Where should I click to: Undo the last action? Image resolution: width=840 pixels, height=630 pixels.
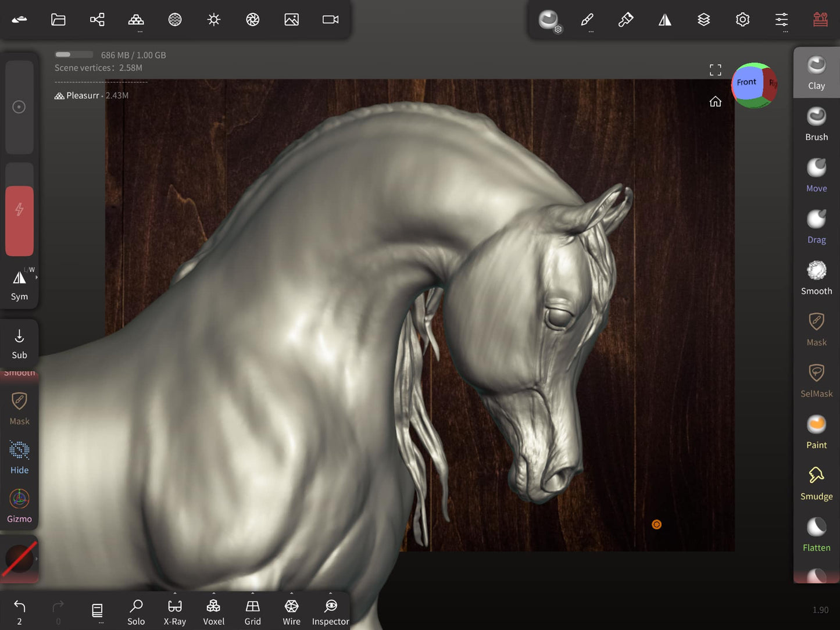coord(19,612)
